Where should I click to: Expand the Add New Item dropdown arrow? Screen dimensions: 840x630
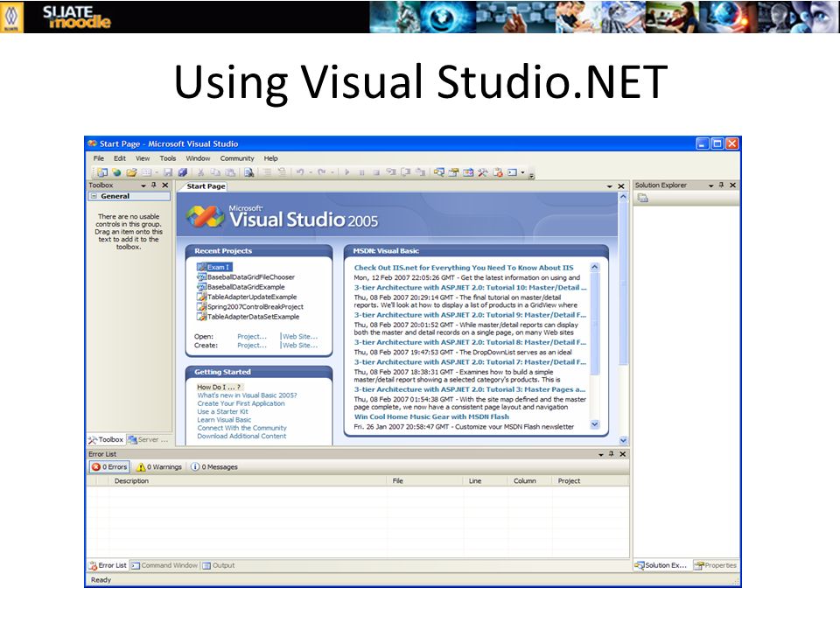pyautogui.click(x=157, y=172)
